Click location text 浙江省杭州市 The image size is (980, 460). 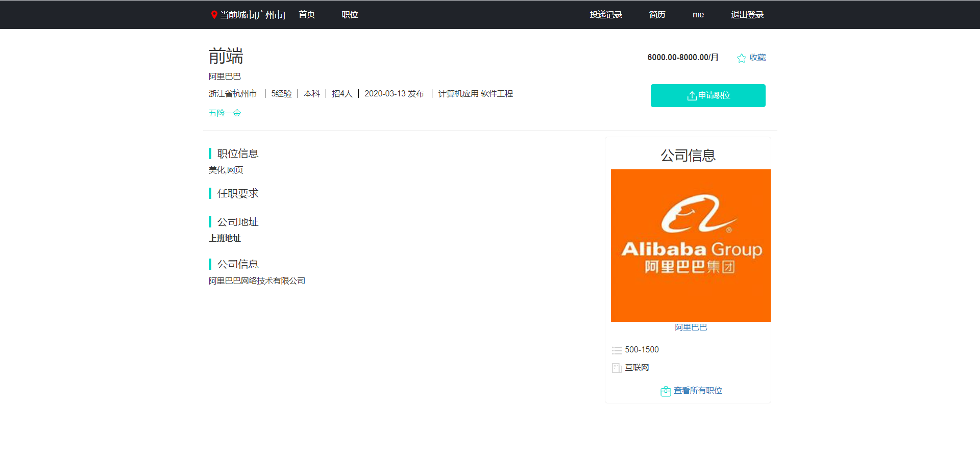(233, 94)
